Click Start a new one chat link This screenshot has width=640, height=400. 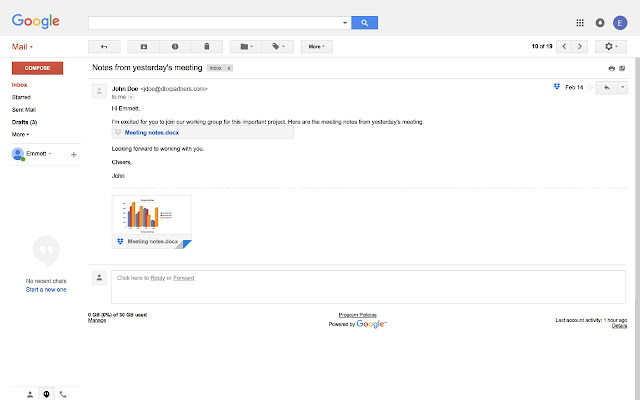[x=46, y=290]
